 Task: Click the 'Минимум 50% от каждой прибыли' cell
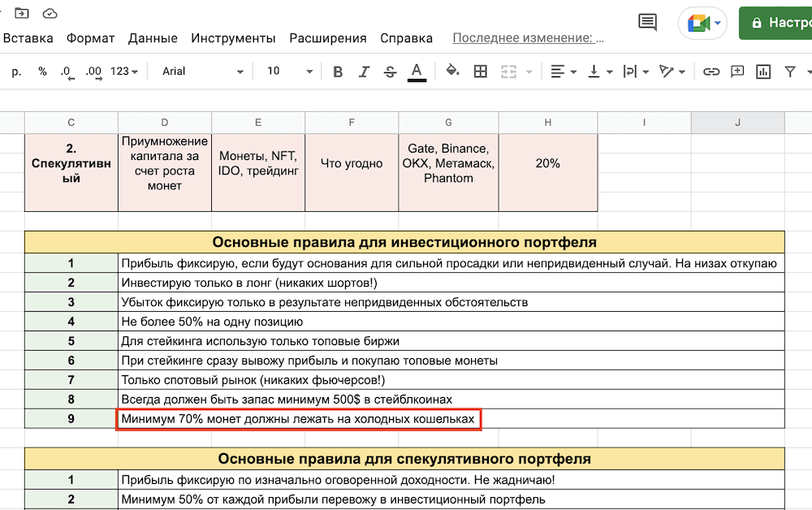click(451, 499)
